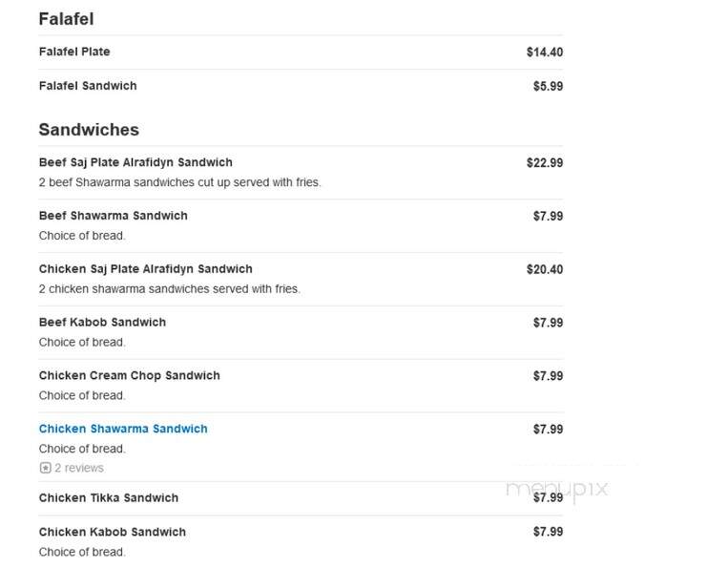
Task: Click the $20.40 Chicken Saj price
Action: click(545, 269)
